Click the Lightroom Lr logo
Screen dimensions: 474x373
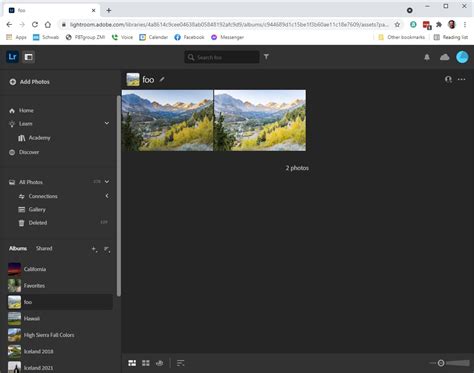tap(12, 57)
